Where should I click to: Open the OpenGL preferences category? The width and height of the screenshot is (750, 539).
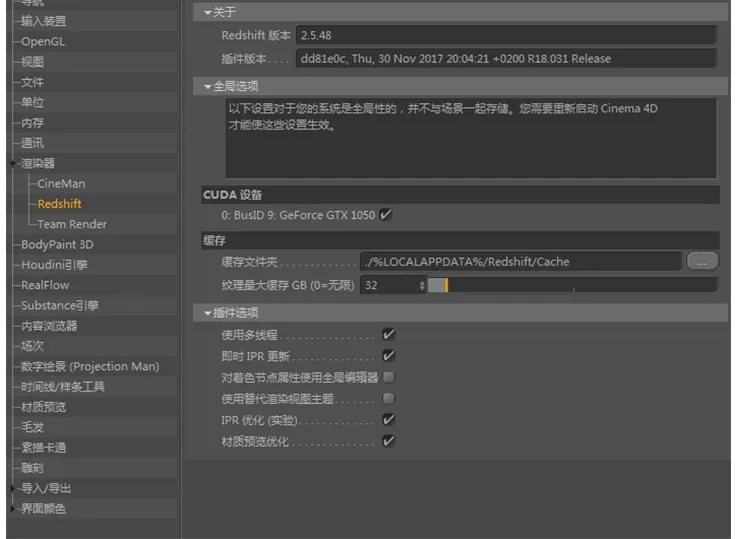(x=43, y=42)
